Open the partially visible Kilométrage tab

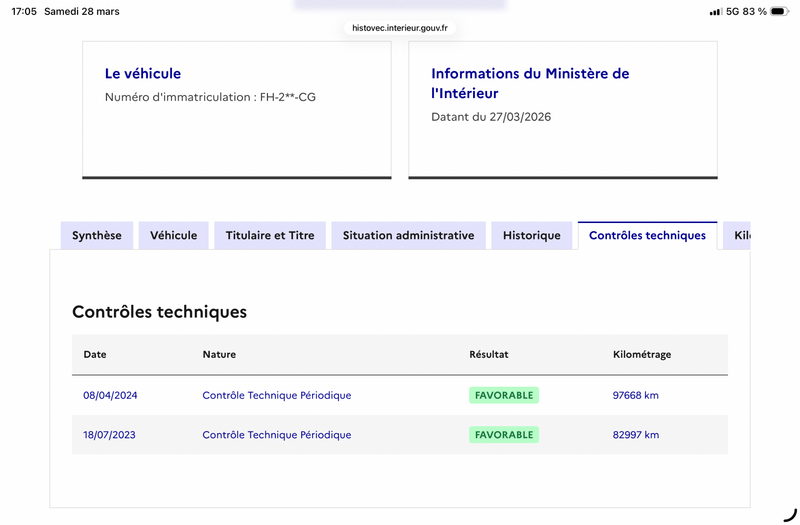pos(738,236)
